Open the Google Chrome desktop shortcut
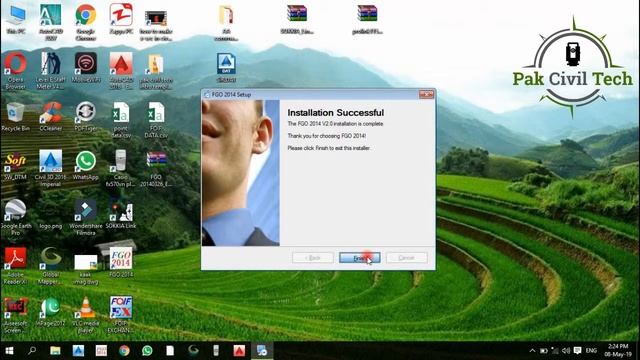The height and width of the screenshot is (360, 640). click(85, 22)
